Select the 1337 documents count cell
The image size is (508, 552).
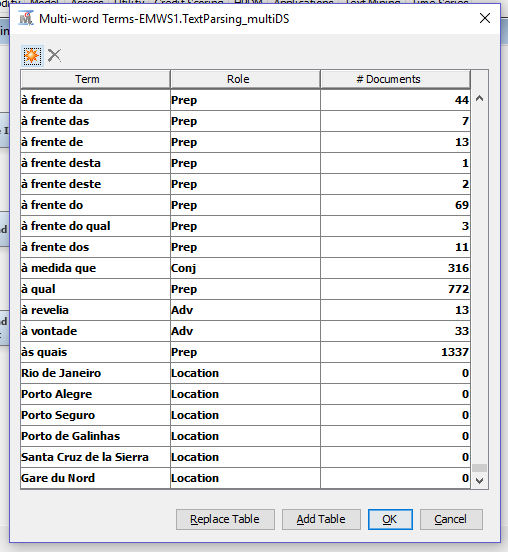point(395,352)
